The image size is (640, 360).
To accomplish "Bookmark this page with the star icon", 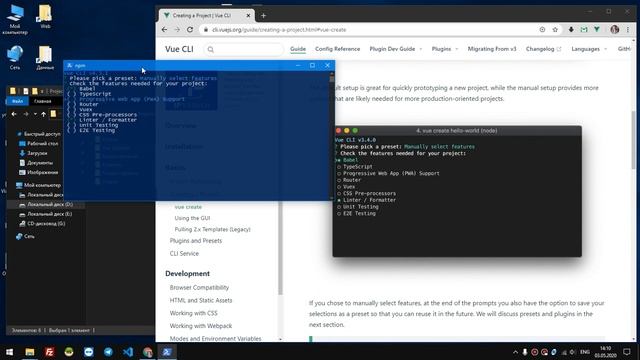I will 555,29.
